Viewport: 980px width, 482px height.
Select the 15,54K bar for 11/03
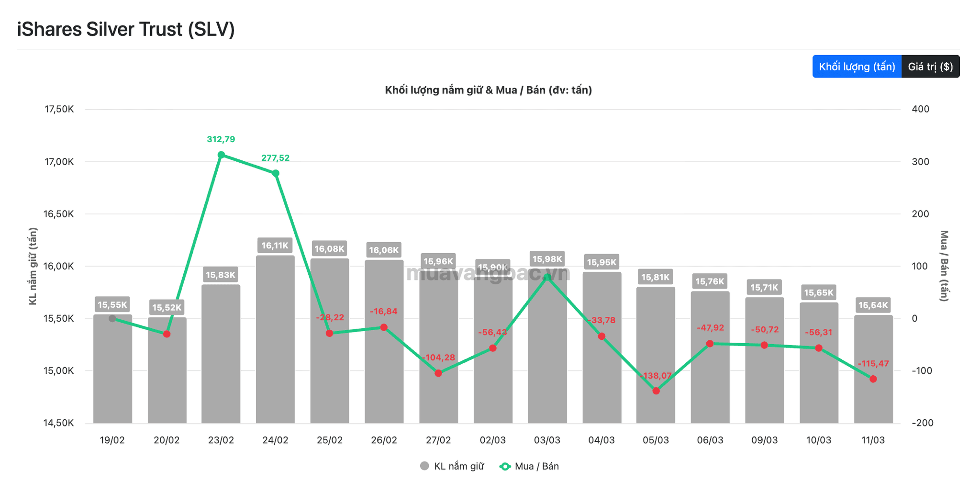[x=873, y=369]
